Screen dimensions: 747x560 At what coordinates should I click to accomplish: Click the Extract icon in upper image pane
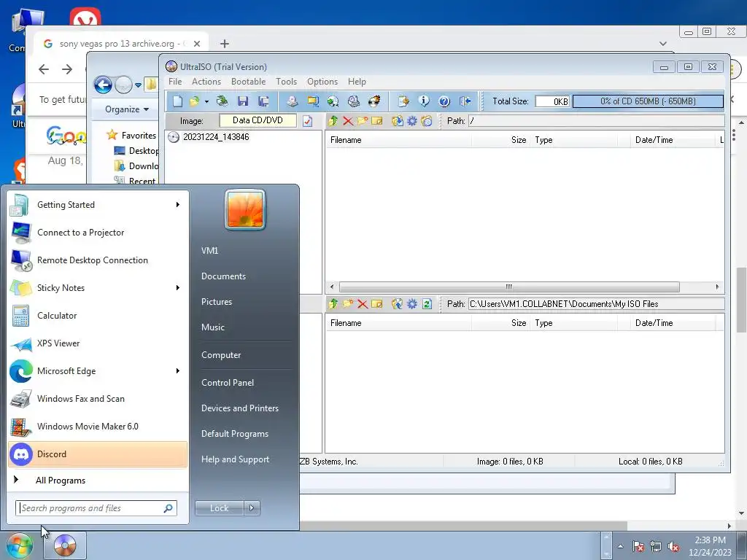pos(397,121)
